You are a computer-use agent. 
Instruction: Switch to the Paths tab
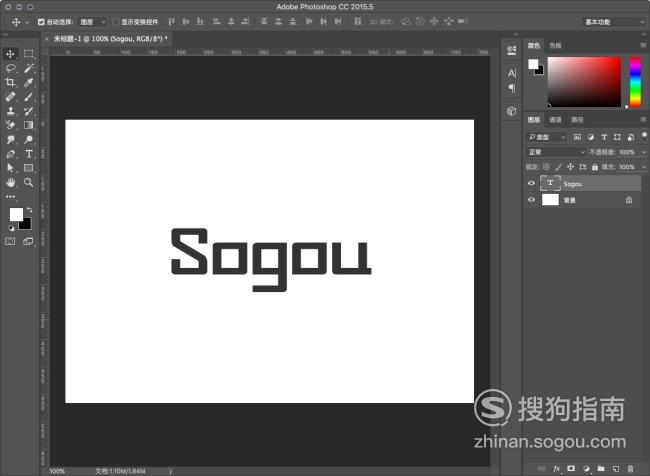click(577, 120)
